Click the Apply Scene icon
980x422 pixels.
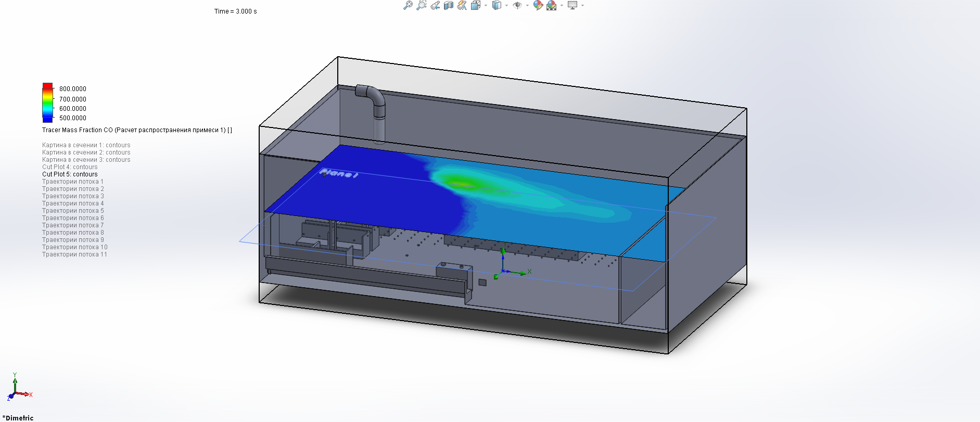(552, 5)
